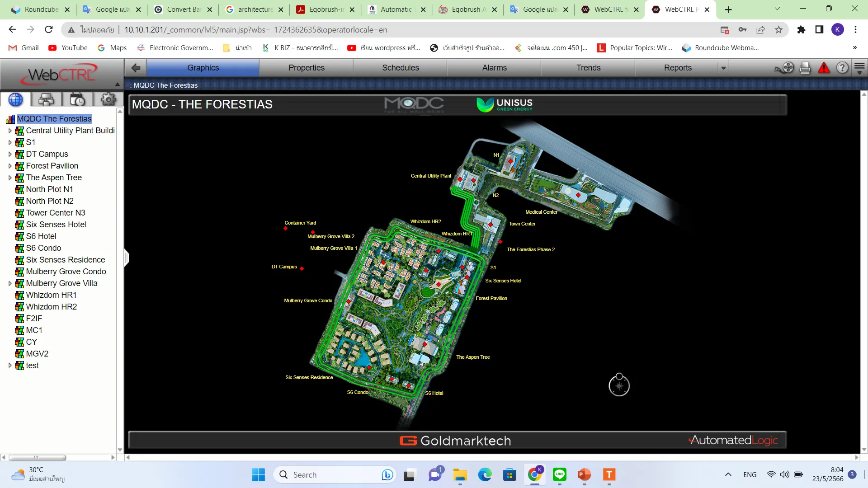This screenshot has width=868, height=488.
Task: Open the Trends tab
Action: click(589, 68)
